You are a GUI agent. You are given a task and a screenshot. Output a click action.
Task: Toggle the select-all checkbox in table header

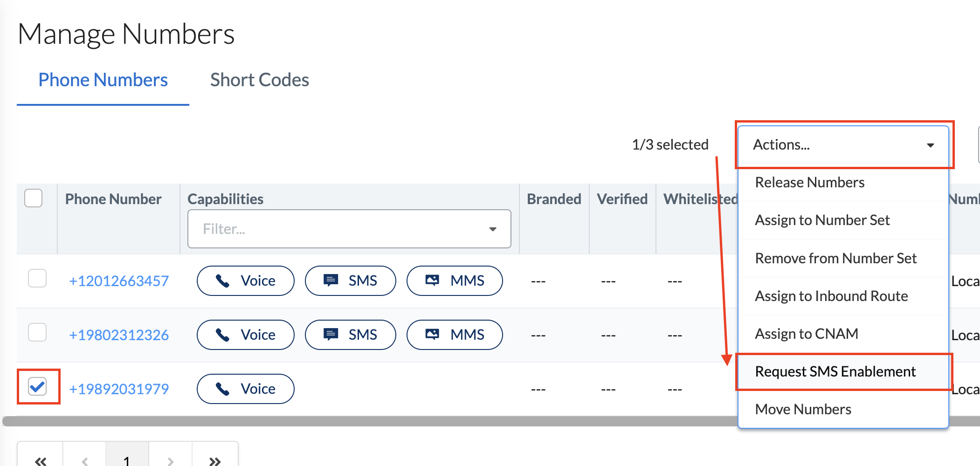tap(33, 198)
